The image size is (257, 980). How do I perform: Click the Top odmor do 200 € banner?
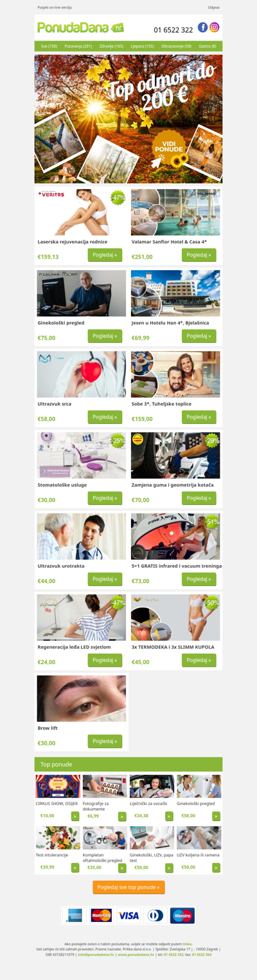point(128,119)
